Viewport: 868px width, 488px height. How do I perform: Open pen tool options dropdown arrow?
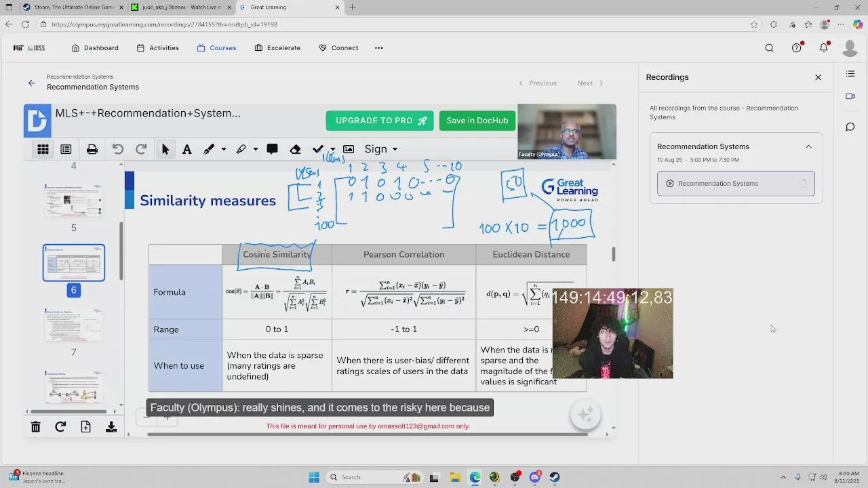224,149
